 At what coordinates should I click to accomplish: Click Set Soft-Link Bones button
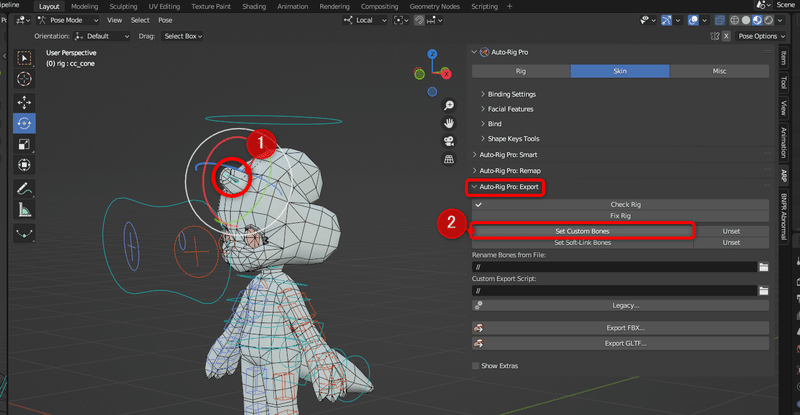[582, 242]
